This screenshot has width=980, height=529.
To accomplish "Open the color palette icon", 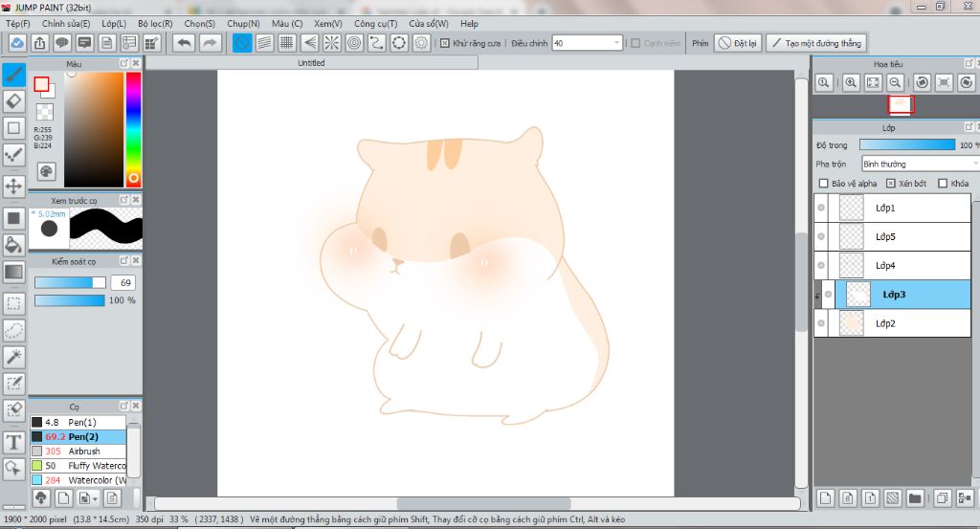I will (x=46, y=171).
